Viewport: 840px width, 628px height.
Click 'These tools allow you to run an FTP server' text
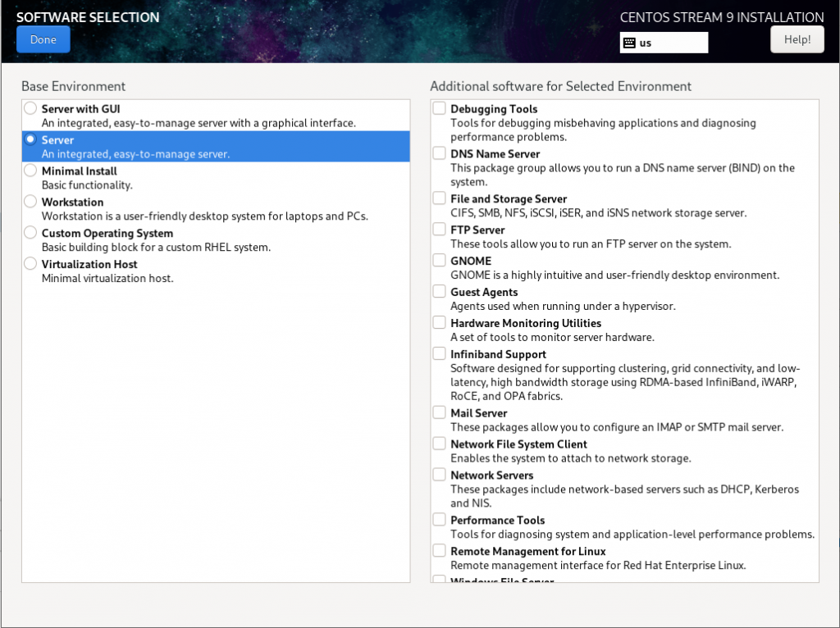(591, 244)
